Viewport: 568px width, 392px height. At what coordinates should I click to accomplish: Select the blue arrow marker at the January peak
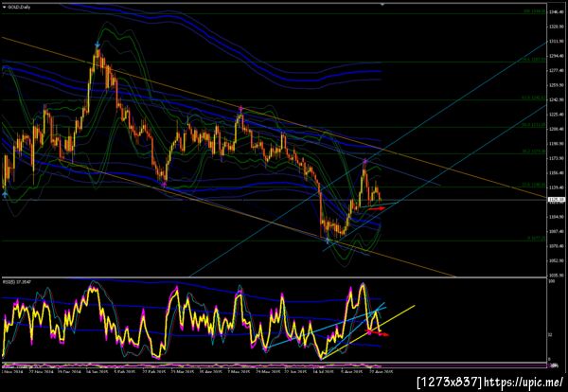pyautogui.click(x=98, y=45)
